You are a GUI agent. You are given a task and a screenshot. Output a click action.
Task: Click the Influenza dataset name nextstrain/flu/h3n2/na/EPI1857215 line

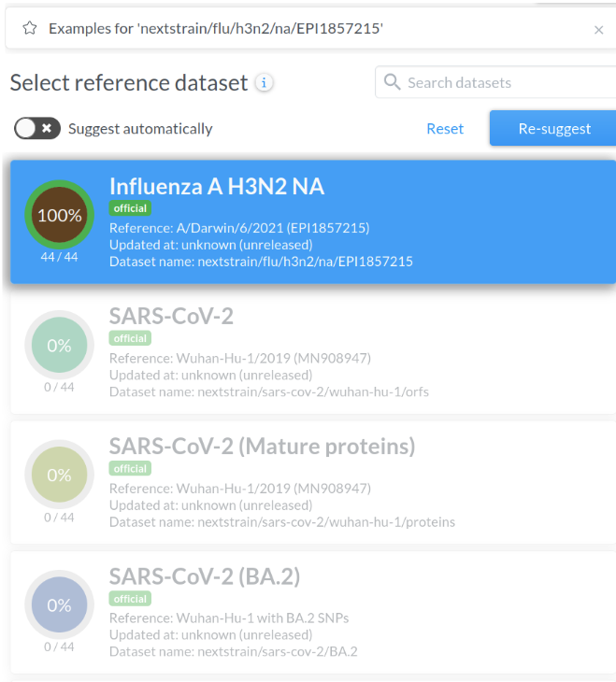261,262
